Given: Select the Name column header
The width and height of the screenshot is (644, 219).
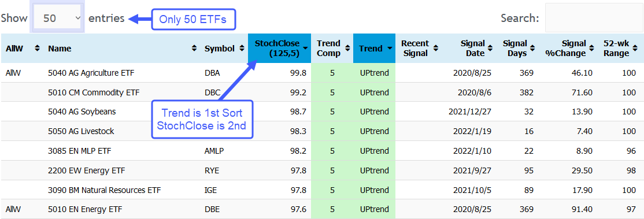Looking at the screenshot, I should click(x=60, y=49).
